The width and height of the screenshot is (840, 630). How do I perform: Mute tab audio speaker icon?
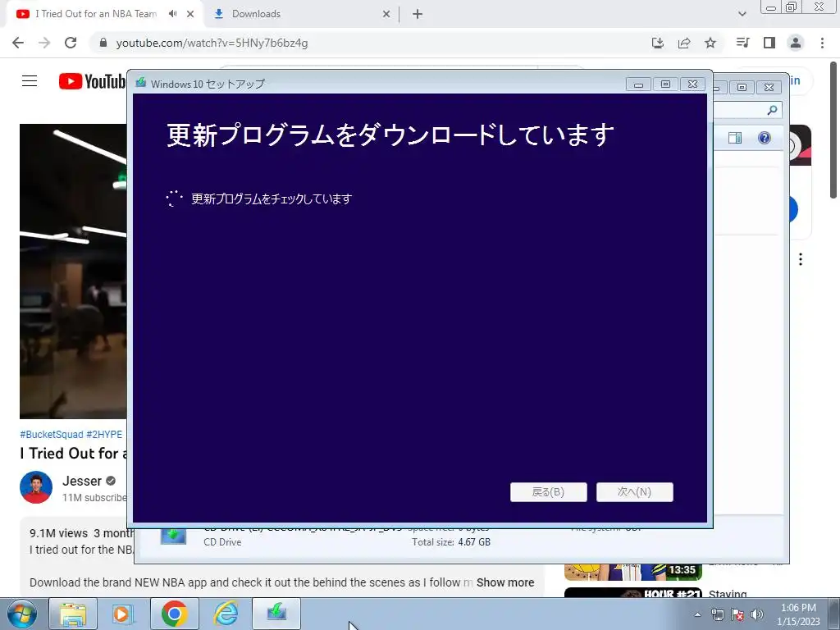tap(172, 14)
